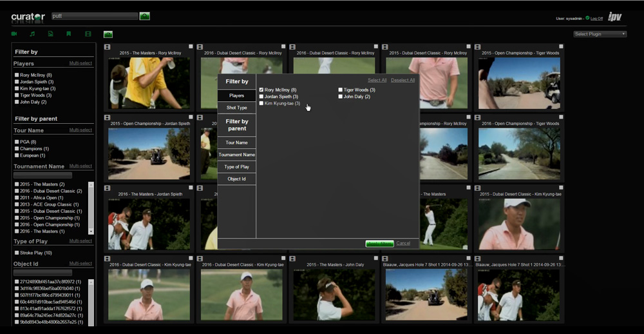Click Apply filters button in dialog
Image resolution: width=644 pixels, height=334 pixels.
[x=379, y=244]
